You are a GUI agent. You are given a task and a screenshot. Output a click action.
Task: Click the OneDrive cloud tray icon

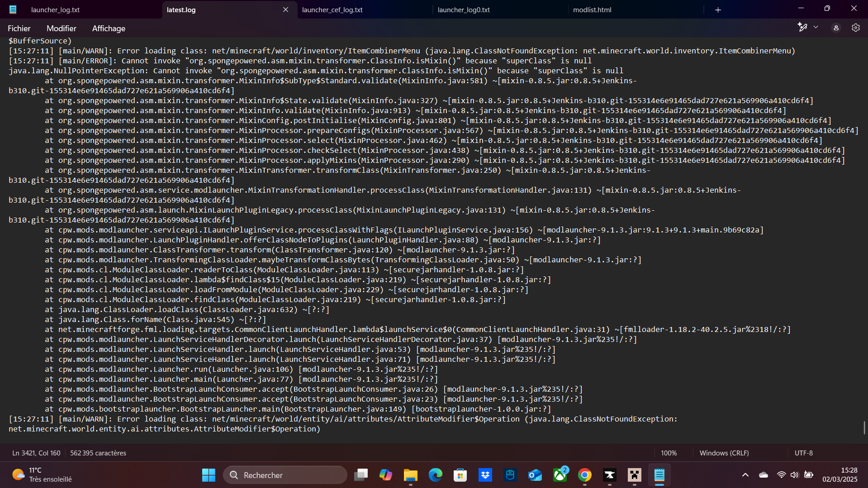coord(764,475)
